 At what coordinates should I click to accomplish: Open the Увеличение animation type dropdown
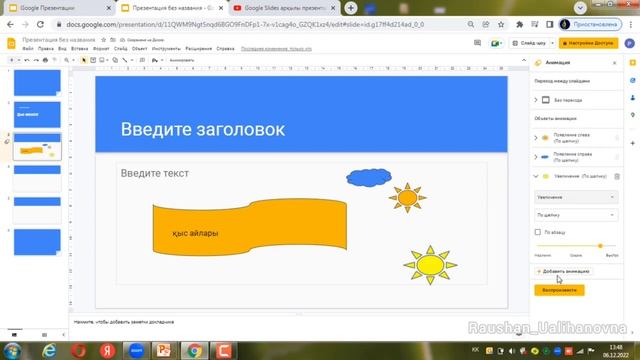[x=576, y=197]
